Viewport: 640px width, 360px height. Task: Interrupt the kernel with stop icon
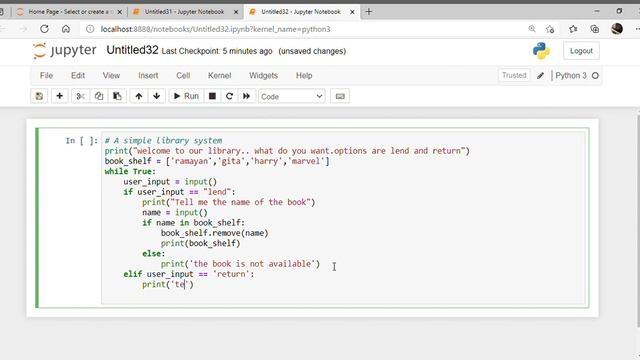pos(212,96)
